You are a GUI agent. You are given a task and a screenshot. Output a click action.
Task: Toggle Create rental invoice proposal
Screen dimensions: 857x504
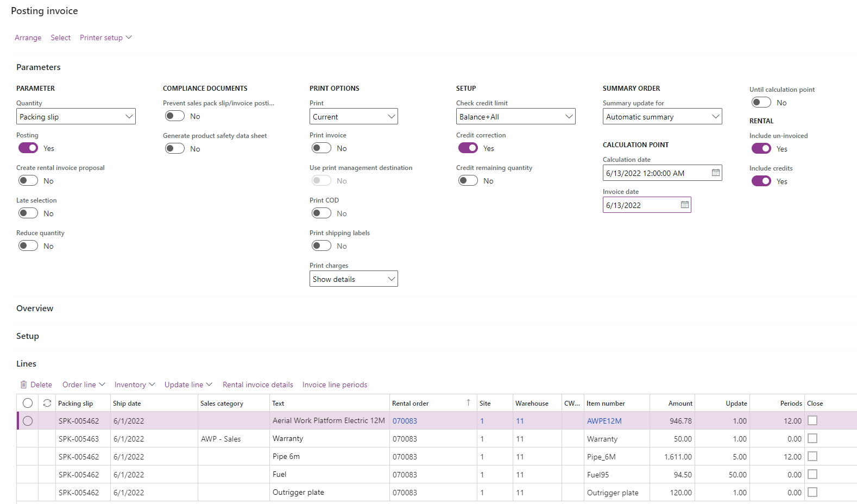[28, 180]
